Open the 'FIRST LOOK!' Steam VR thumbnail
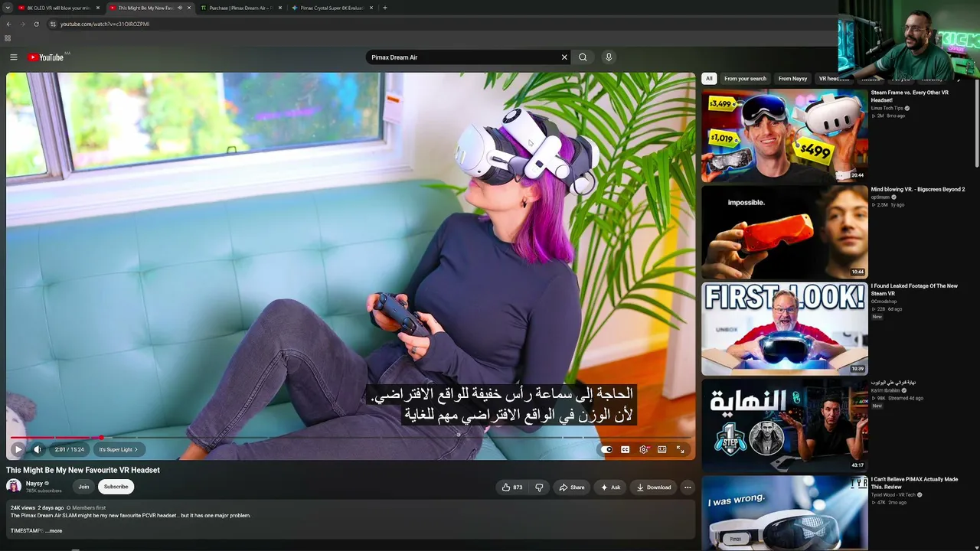 coord(785,328)
